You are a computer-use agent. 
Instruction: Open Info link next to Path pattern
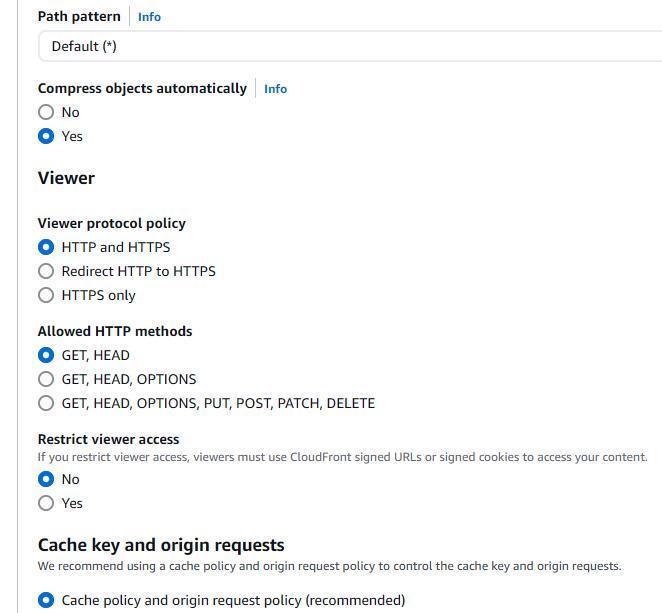pos(149,17)
